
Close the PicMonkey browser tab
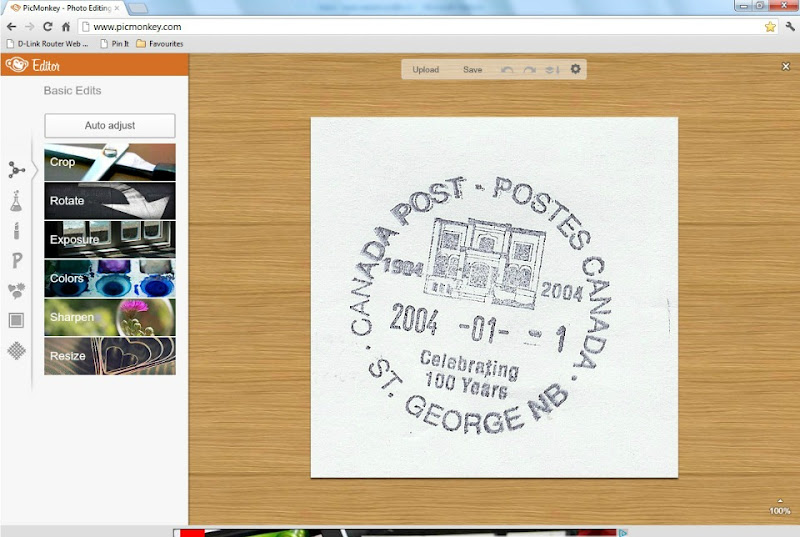(117, 8)
